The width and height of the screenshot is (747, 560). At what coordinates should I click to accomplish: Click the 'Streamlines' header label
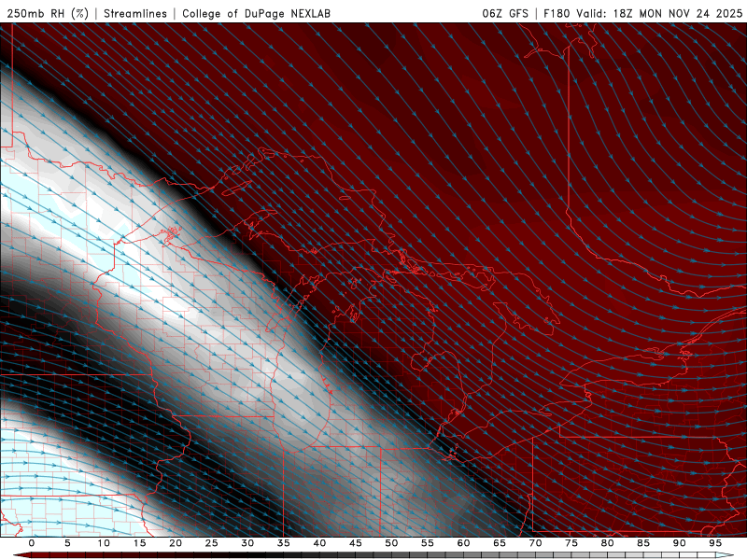pos(135,13)
